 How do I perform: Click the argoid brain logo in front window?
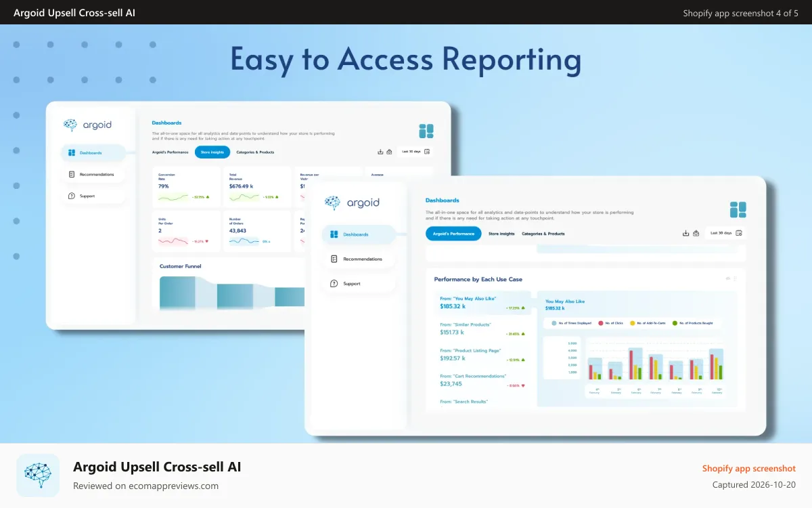tap(332, 203)
